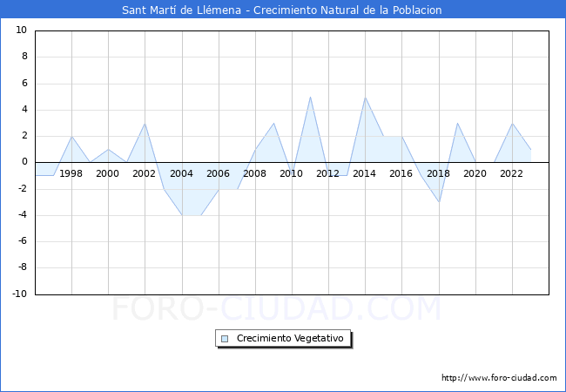This screenshot has width=566, height=392.
Task: Click the x-axis label 2004
Action: pos(182,173)
